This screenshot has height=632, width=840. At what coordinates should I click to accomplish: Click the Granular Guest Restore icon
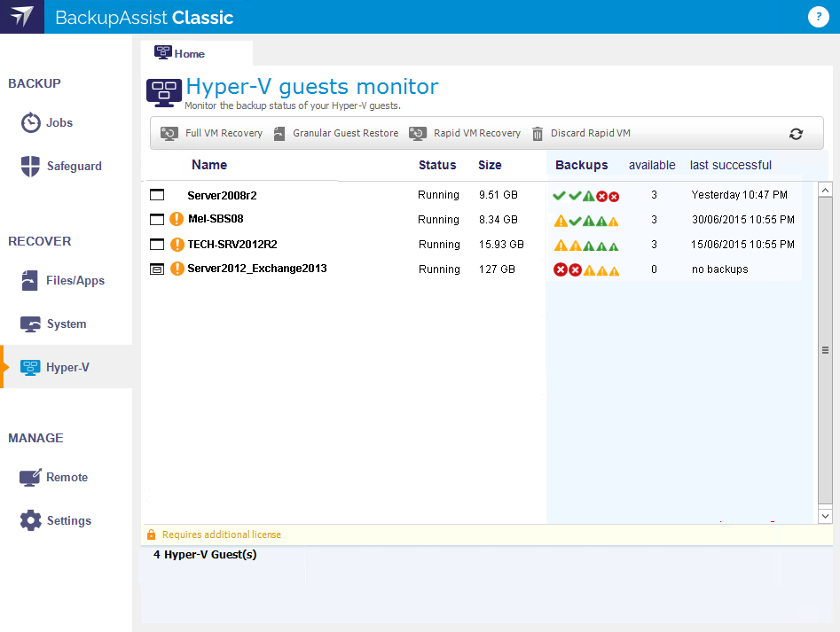click(x=279, y=134)
